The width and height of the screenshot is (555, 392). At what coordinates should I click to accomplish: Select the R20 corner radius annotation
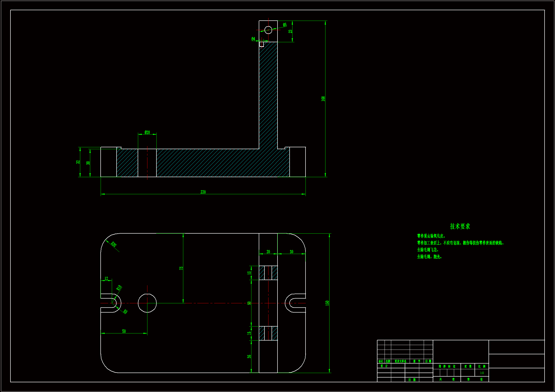point(114,244)
